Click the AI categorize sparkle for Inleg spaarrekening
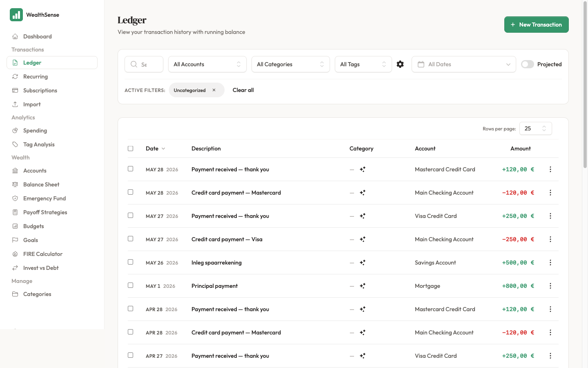This screenshot has height=368, width=588. [363, 263]
